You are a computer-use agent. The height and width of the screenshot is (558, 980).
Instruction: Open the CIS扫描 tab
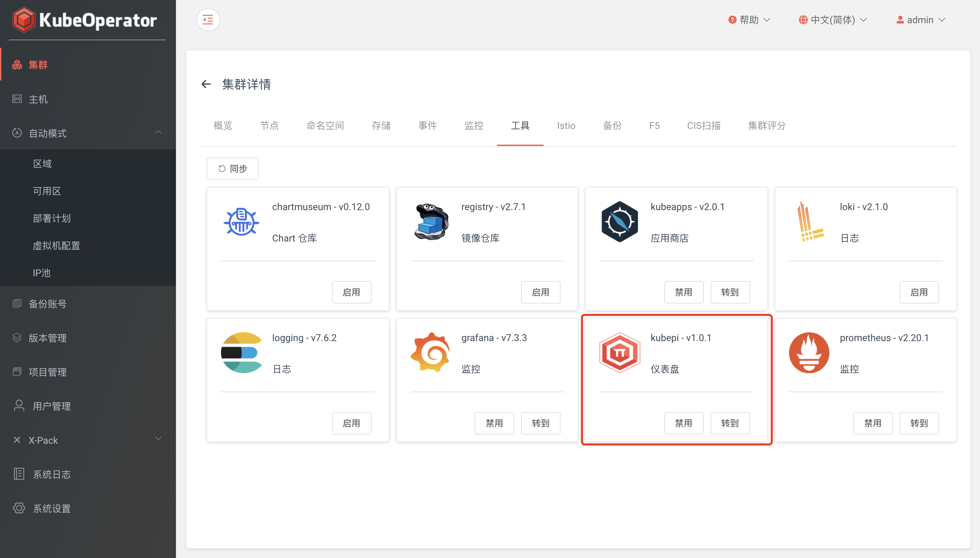[704, 126]
